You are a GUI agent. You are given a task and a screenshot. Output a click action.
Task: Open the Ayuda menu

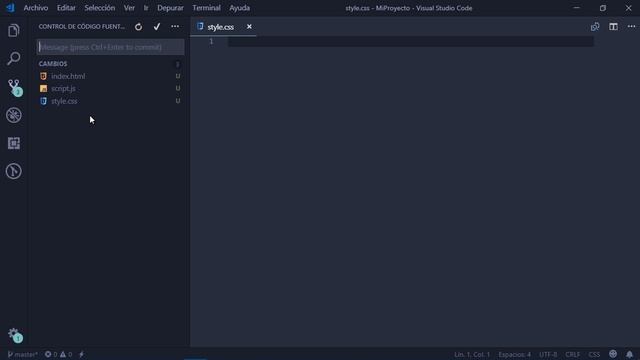(239, 8)
